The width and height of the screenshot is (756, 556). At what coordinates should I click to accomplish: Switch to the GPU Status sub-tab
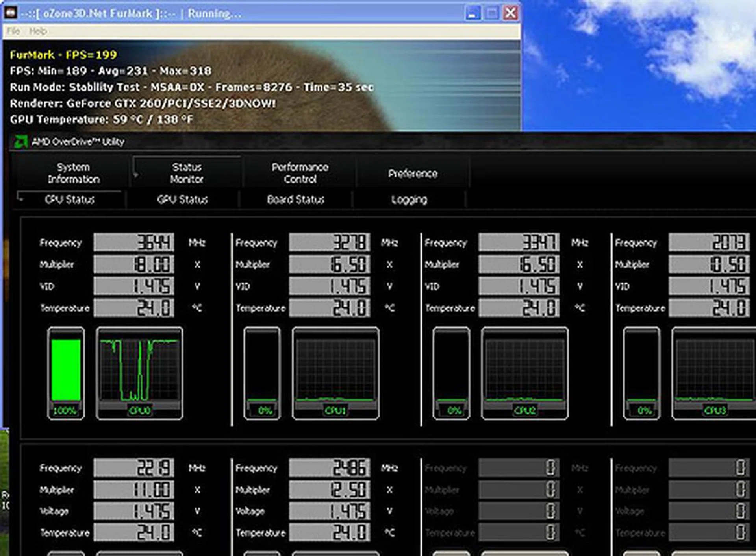coord(182,199)
